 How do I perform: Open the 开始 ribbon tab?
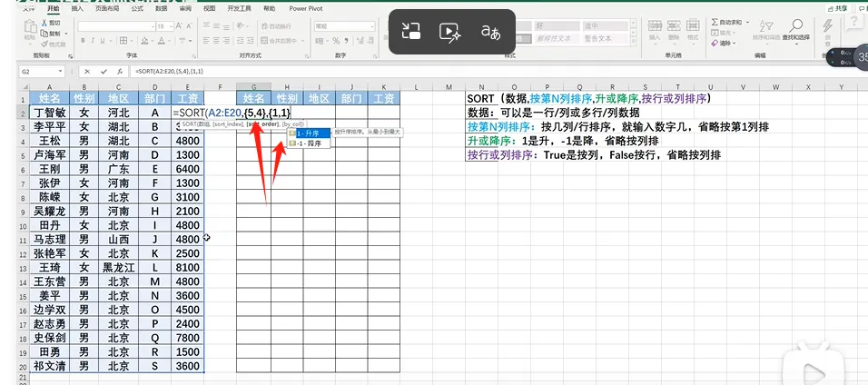tap(54, 8)
